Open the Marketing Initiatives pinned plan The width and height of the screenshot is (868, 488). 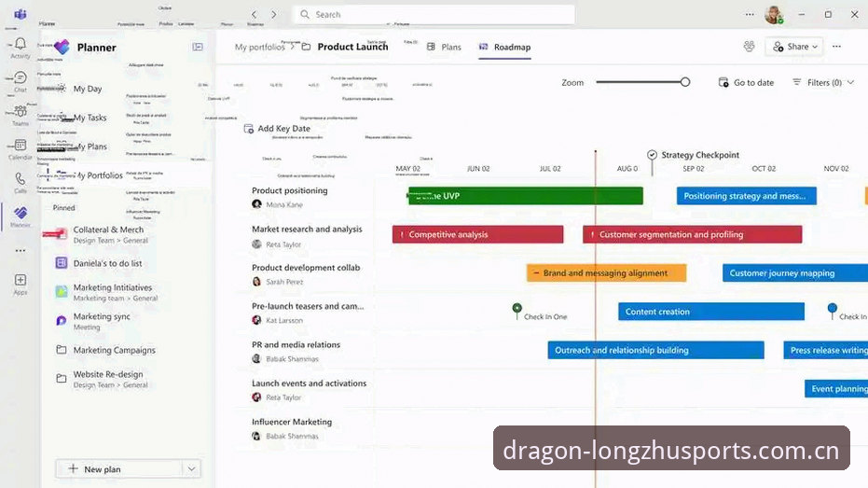tap(108, 292)
